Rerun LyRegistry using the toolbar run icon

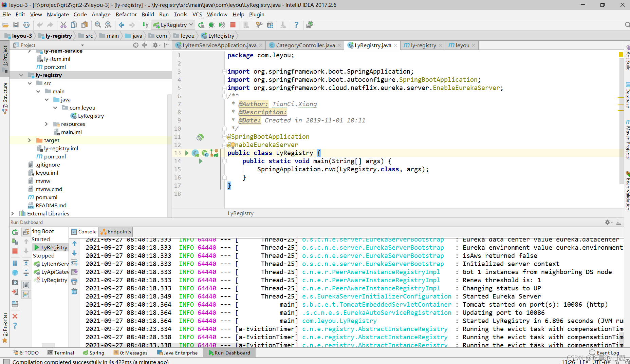point(201,25)
